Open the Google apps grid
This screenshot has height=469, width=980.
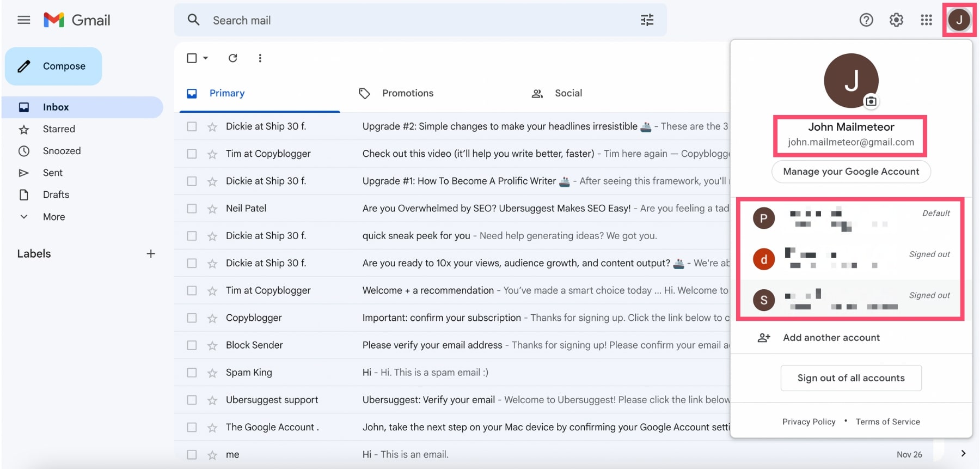926,20
